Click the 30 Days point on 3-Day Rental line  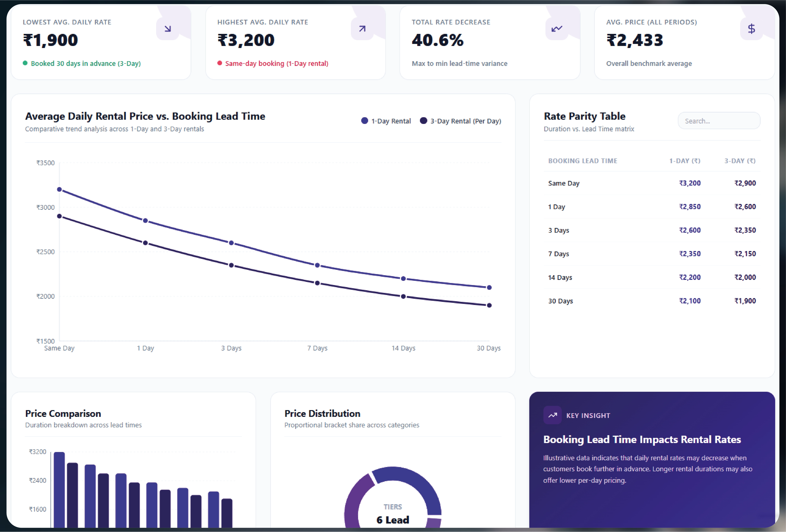(489, 305)
